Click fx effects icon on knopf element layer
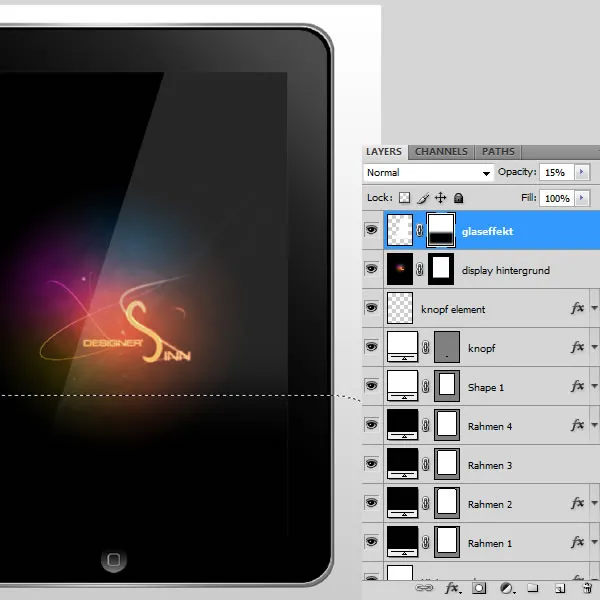600x600 pixels. 577,308
